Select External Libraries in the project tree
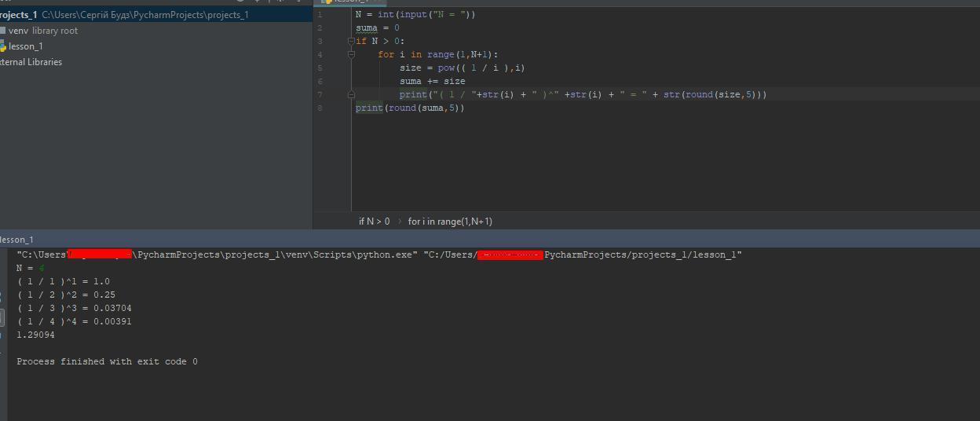This screenshot has height=421, width=980. [x=31, y=62]
